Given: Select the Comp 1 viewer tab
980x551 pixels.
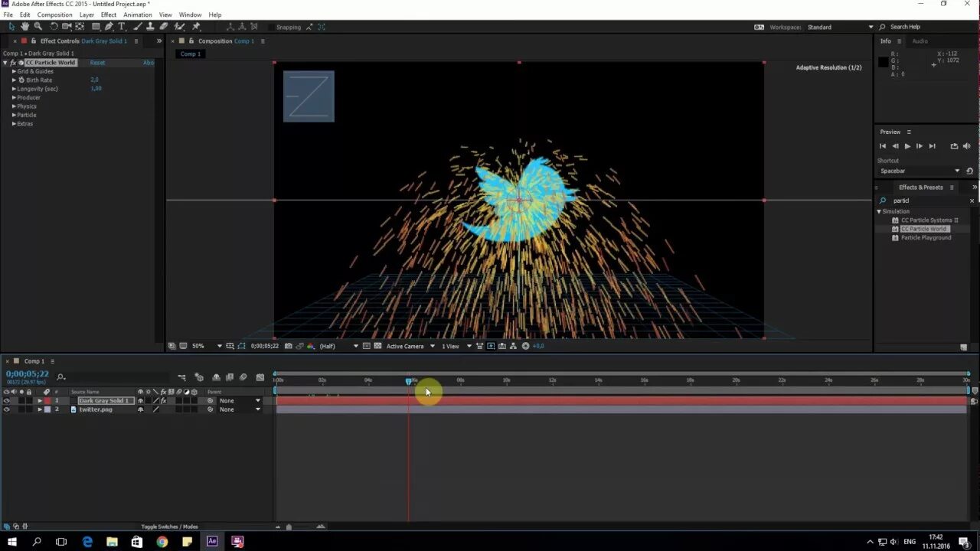Looking at the screenshot, I should pos(191,54).
